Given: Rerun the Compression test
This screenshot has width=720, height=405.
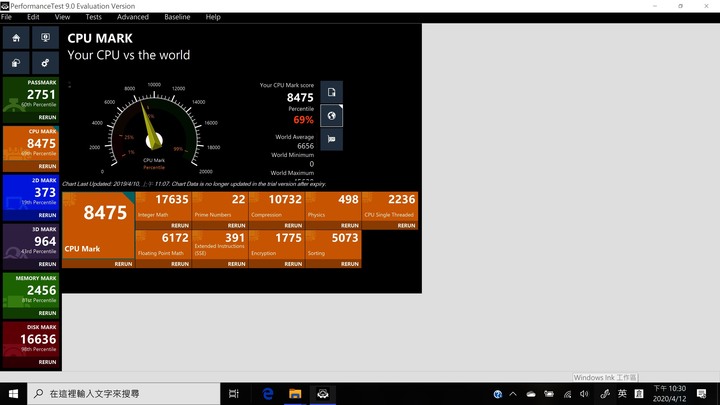Looking at the screenshot, I should click(x=293, y=225).
